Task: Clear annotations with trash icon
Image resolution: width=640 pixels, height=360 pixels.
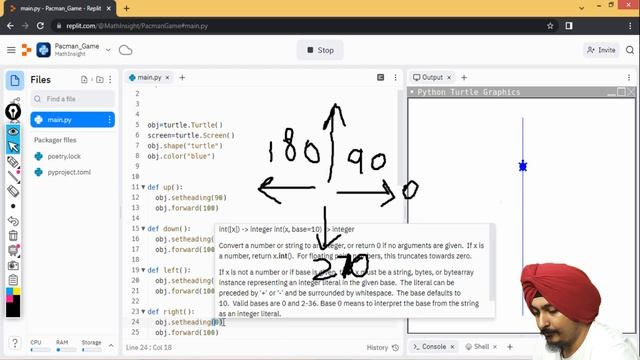Action: 13,236
